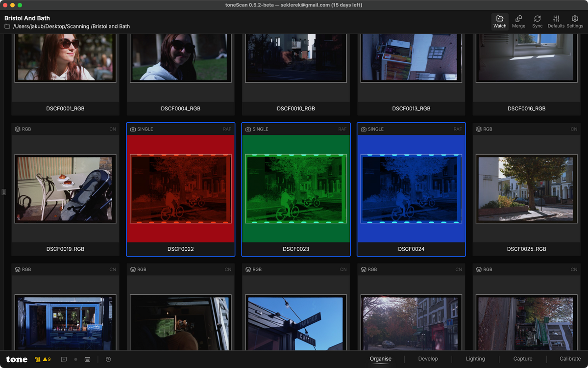The width and height of the screenshot is (588, 368).
Task: Open Settings gear in top toolbar
Action: point(575,19)
